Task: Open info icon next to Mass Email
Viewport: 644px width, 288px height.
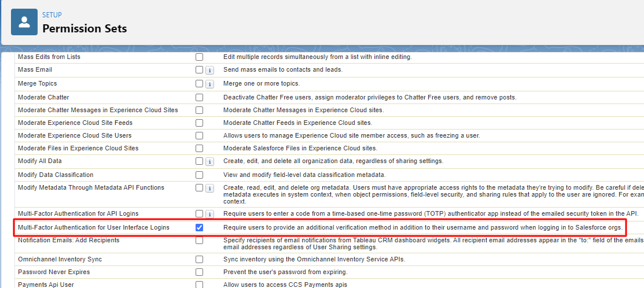Action: point(210,70)
